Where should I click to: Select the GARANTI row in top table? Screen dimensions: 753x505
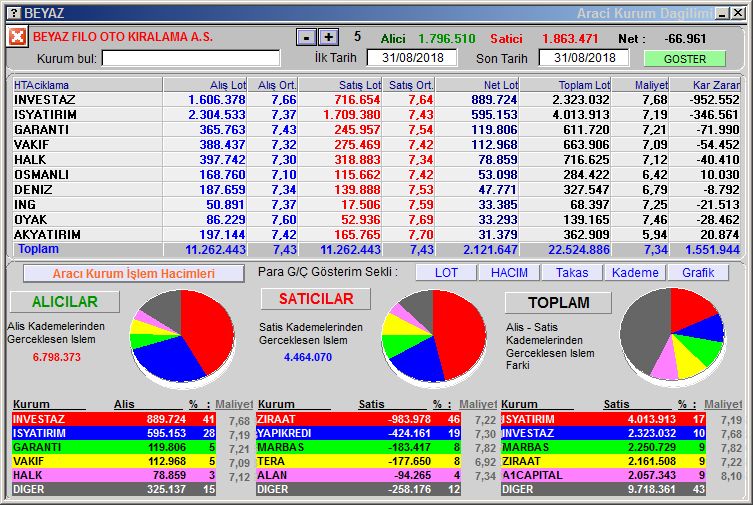pyautogui.click(x=376, y=130)
